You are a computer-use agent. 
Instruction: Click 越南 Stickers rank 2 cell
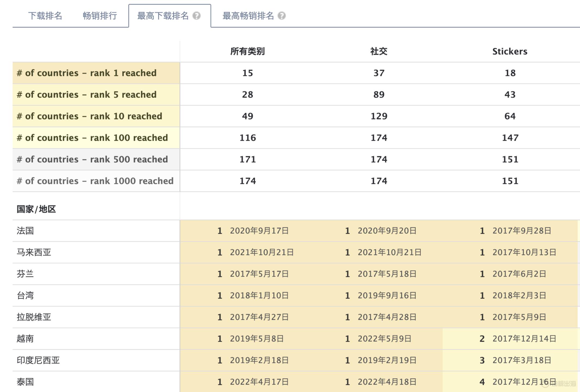coord(482,339)
